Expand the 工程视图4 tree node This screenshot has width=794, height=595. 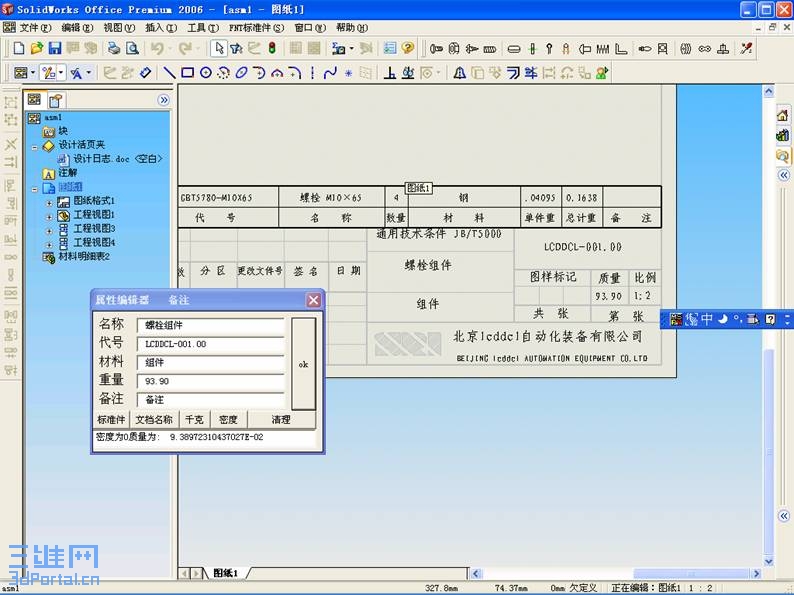click(49, 245)
